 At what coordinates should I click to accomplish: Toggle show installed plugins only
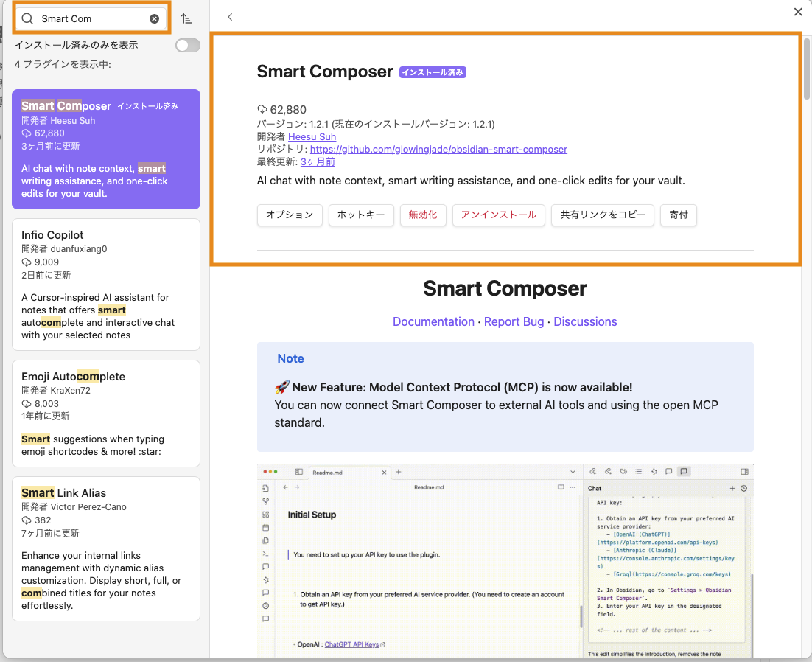[x=187, y=45]
